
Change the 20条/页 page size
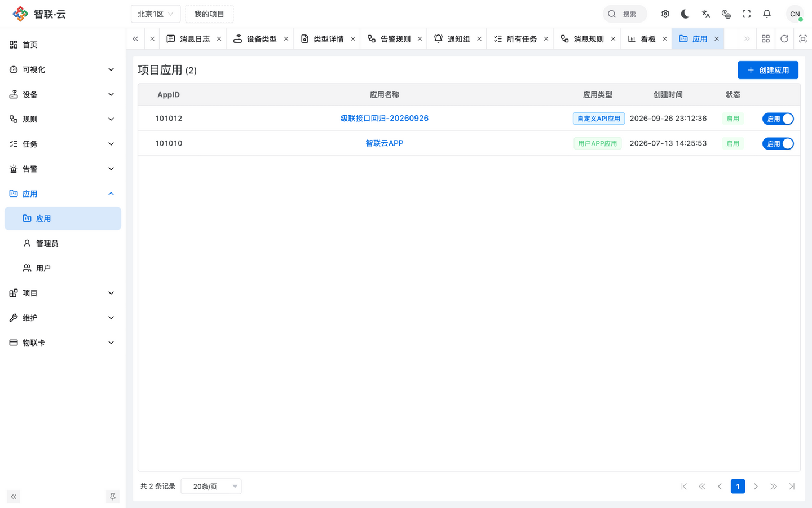(211, 487)
